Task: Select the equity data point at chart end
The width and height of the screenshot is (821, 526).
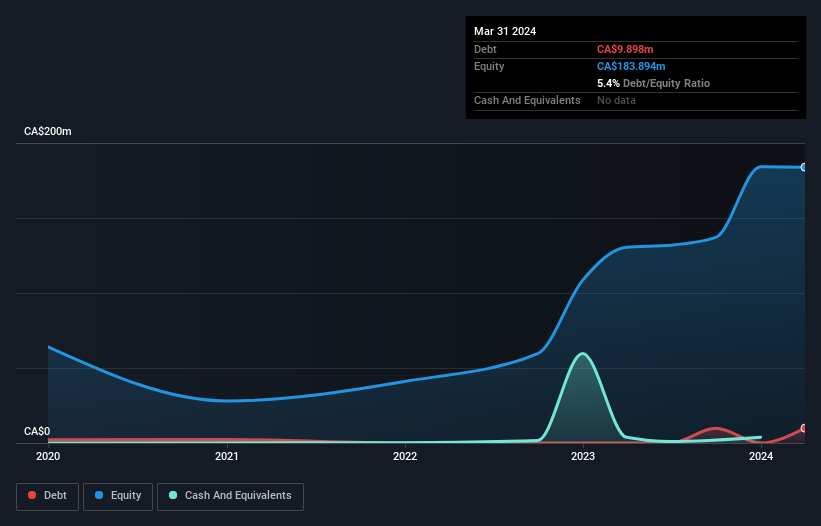Action: point(804,167)
